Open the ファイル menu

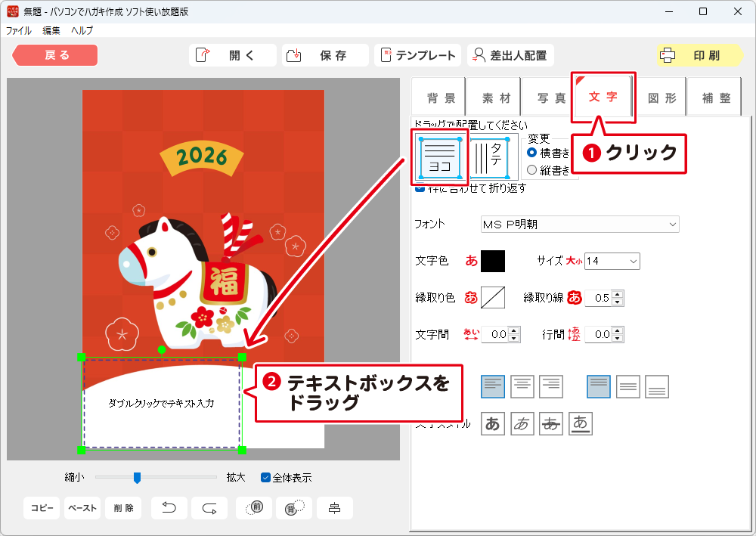point(19,31)
